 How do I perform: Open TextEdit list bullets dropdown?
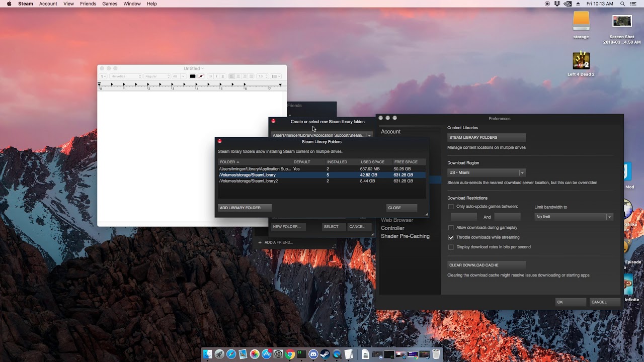pyautogui.click(x=276, y=76)
